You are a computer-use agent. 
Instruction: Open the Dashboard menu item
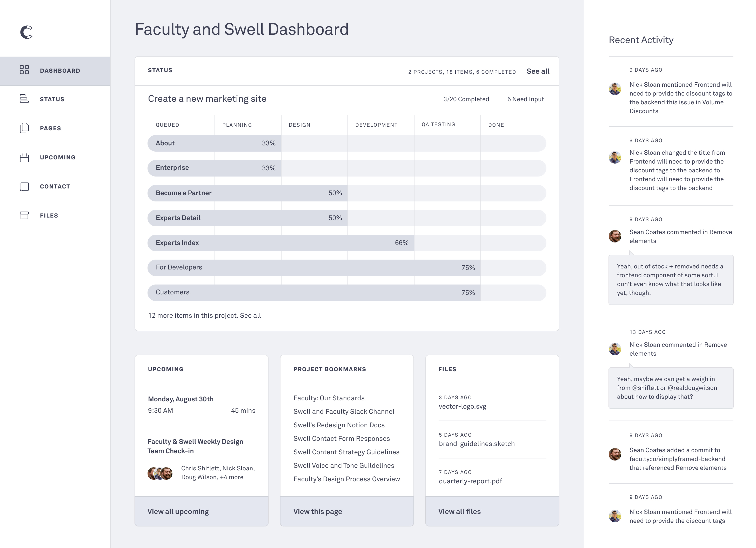pyautogui.click(x=55, y=71)
